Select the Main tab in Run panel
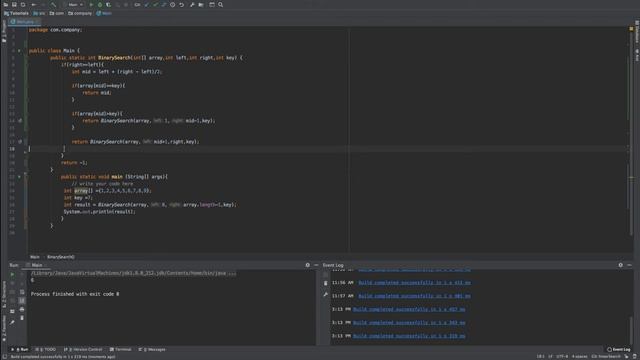Image resolution: width=640 pixels, height=360 pixels. [37, 265]
